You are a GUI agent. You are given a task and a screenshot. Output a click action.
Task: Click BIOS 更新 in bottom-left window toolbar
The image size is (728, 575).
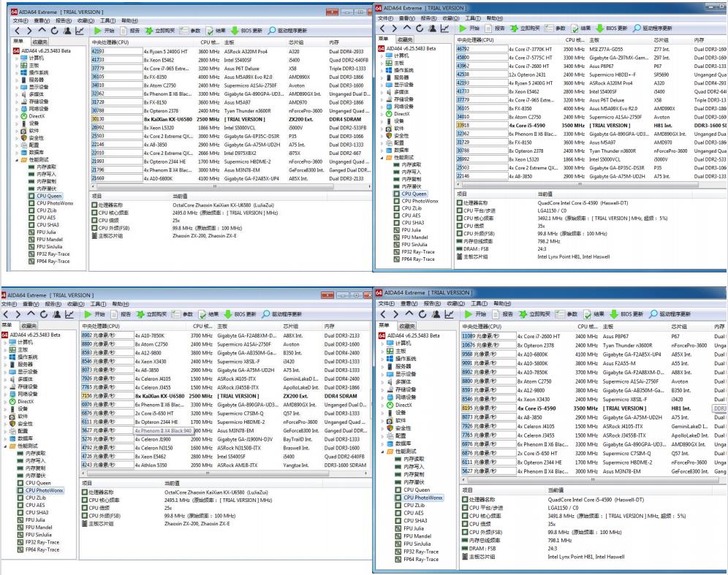(x=240, y=314)
